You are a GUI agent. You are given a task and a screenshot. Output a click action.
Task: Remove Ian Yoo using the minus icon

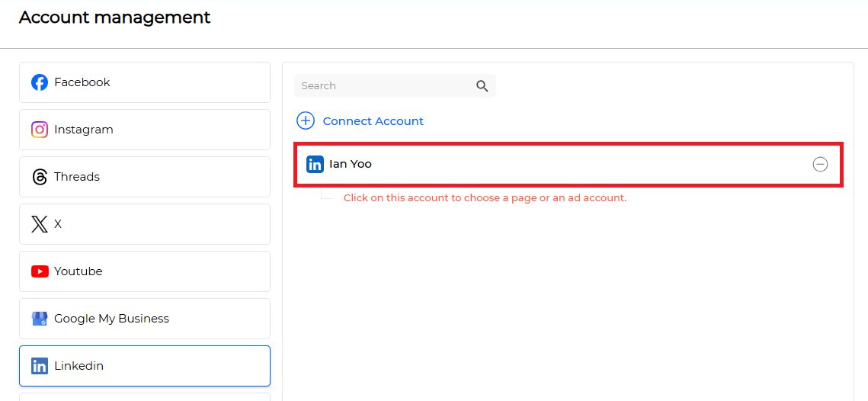tap(820, 164)
